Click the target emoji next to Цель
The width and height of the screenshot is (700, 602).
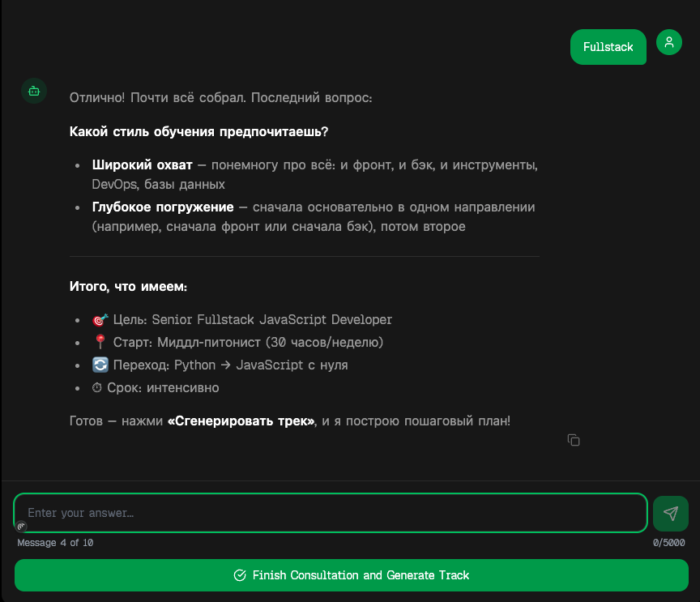tap(100, 320)
